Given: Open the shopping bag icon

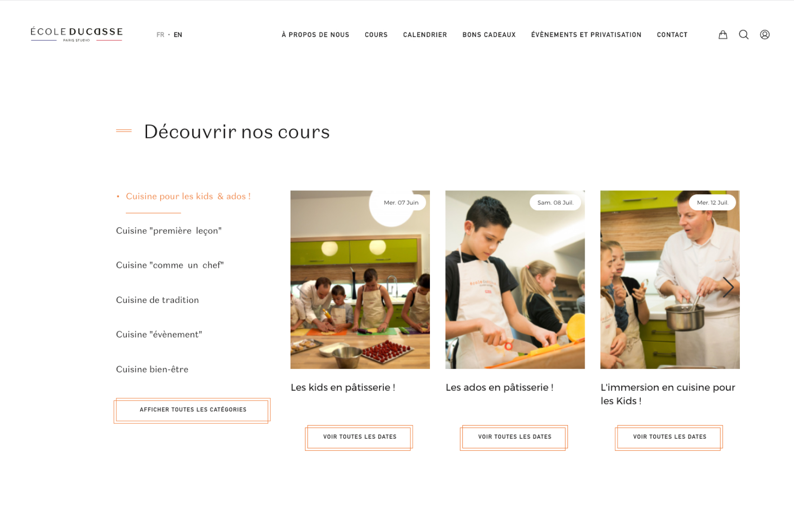Looking at the screenshot, I should (723, 35).
